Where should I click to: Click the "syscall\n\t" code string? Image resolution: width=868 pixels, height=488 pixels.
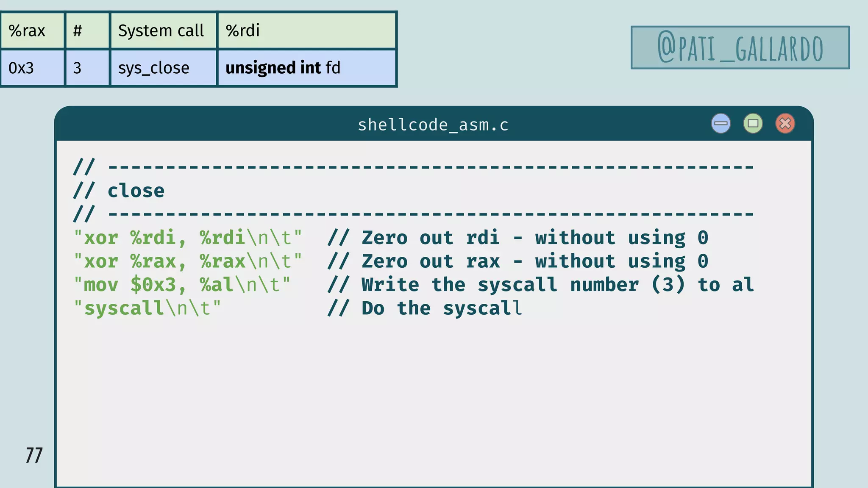147,308
